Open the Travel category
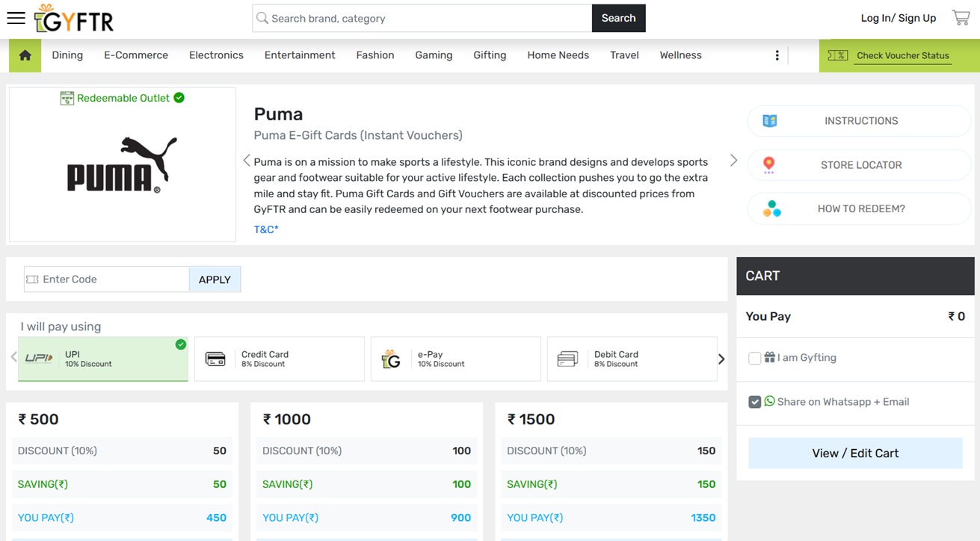This screenshot has height=541, width=980. 624,55
